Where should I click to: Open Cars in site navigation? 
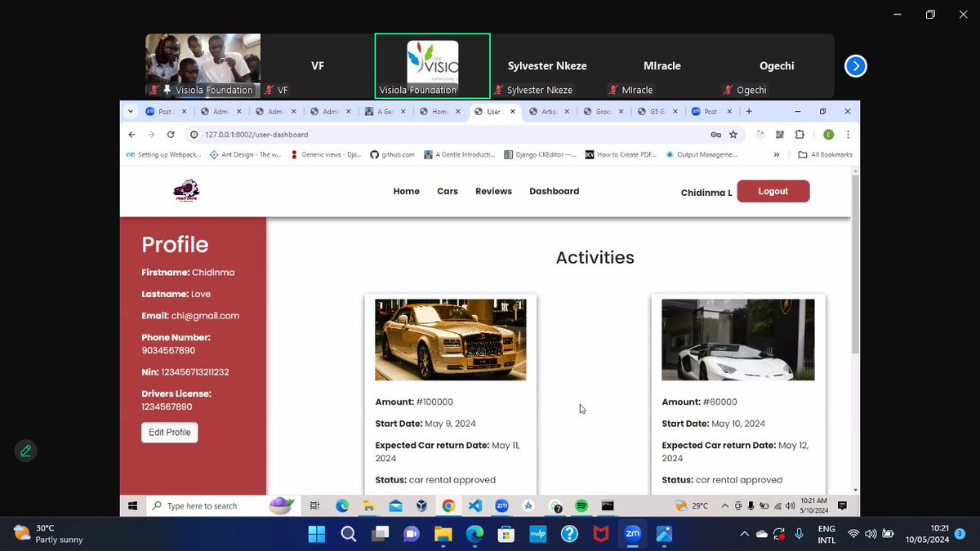448,192
